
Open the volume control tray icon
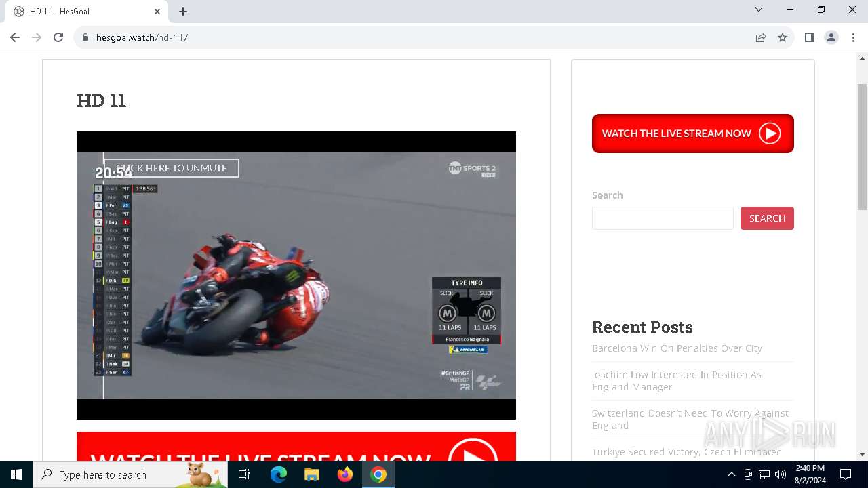[781, 474]
